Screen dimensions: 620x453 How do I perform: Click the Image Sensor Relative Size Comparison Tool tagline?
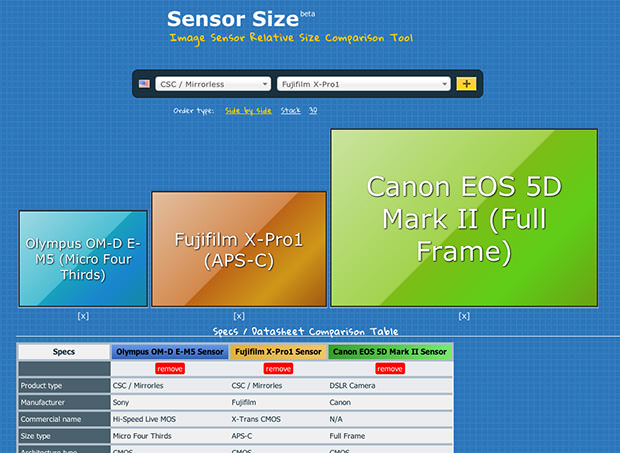click(x=291, y=38)
